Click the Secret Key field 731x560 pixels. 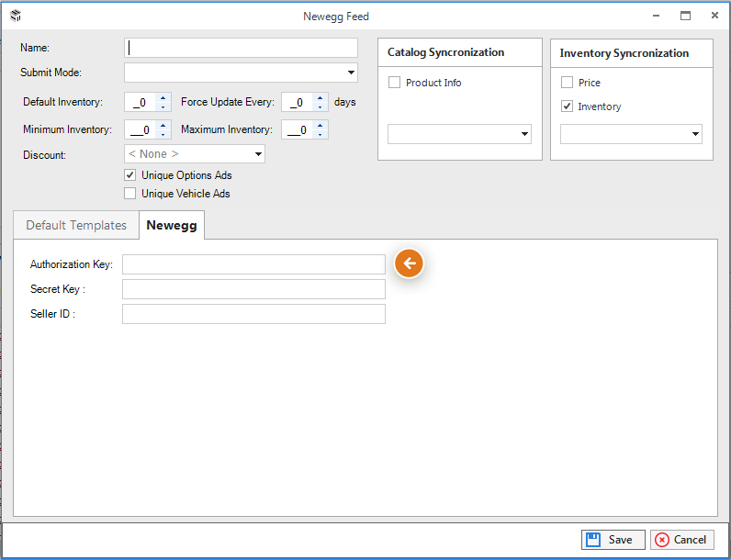253,289
